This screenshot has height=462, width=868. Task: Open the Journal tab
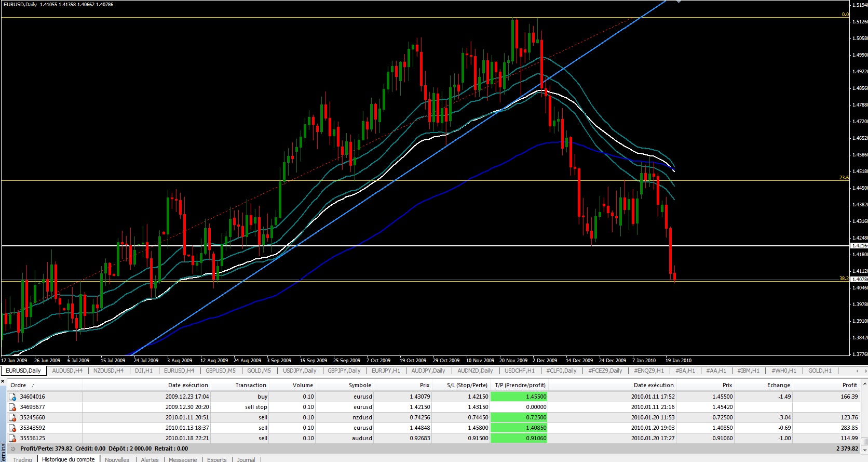pyautogui.click(x=246, y=459)
